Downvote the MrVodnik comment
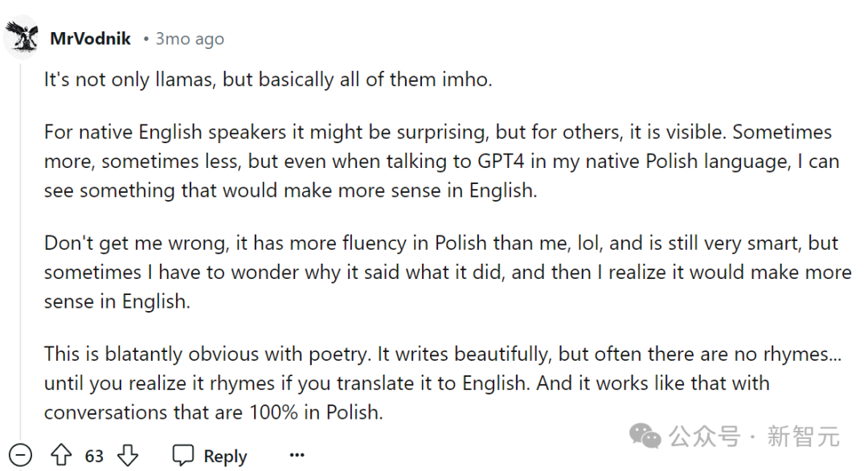The width and height of the screenshot is (868, 471). 128,456
